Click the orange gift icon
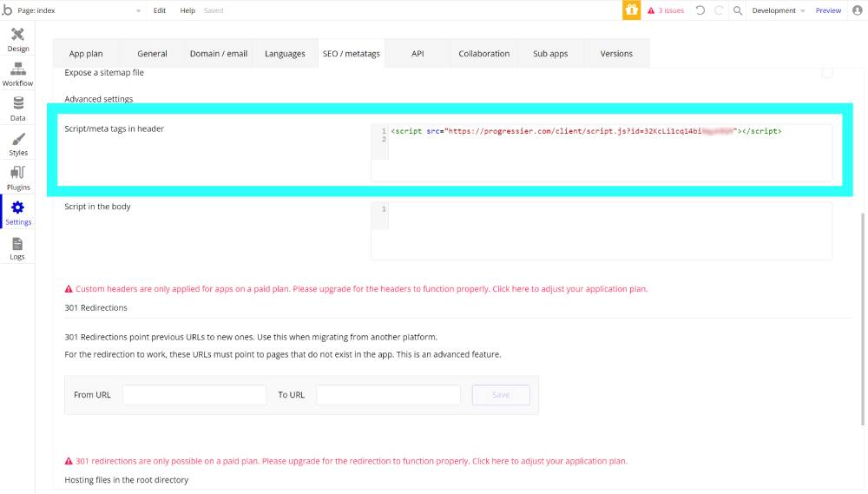 click(631, 10)
